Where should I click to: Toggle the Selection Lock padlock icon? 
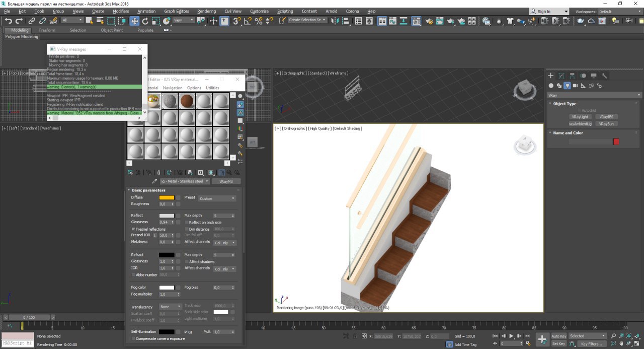tap(355, 336)
